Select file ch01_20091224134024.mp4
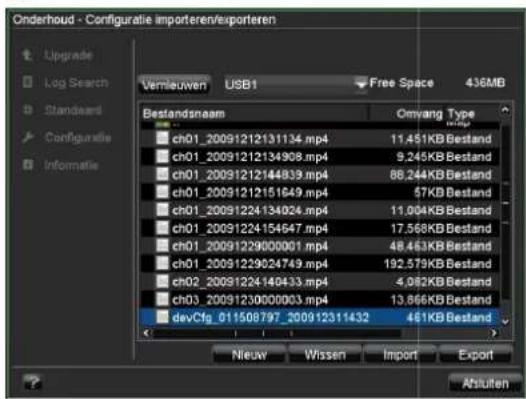This screenshot has height=399, width=526. click(319, 210)
